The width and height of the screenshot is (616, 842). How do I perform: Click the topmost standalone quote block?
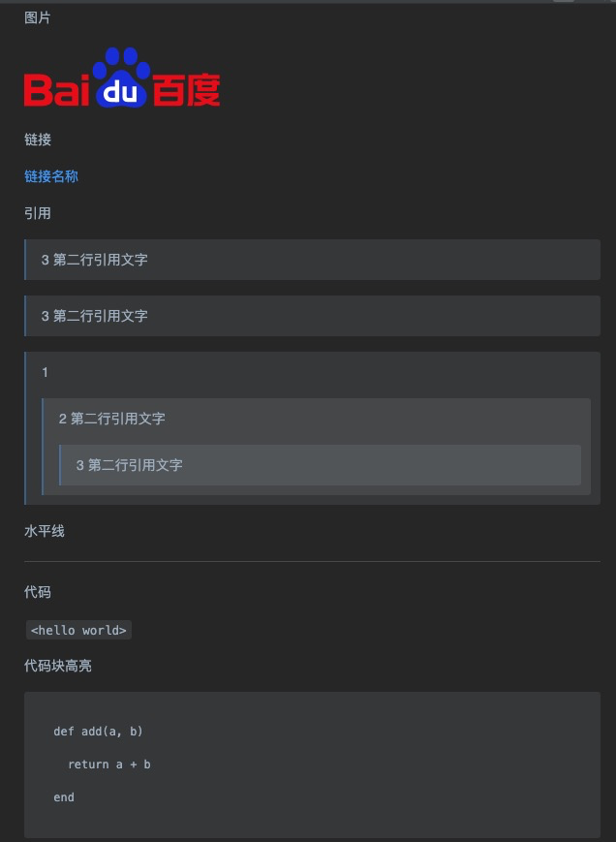pyautogui.click(x=312, y=260)
